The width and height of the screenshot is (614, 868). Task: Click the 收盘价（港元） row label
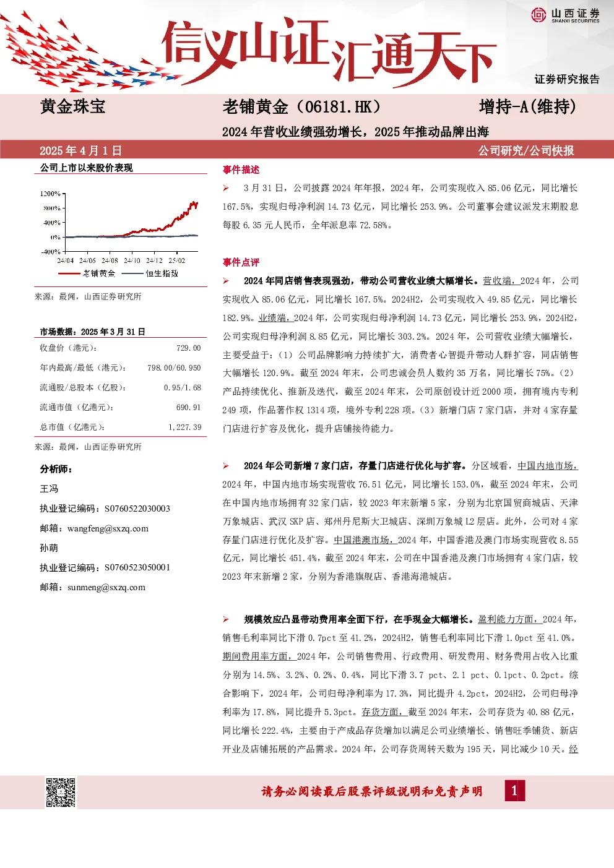68,348
